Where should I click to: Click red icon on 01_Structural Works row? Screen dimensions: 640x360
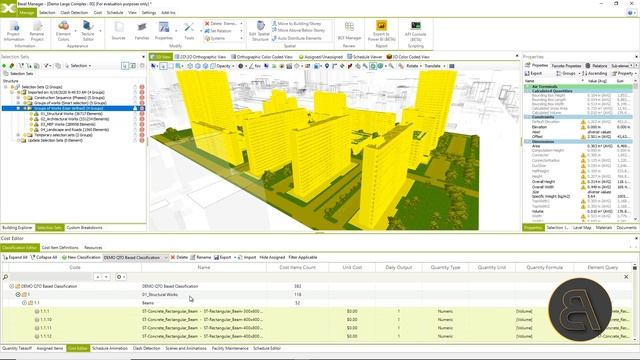pos(142,114)
